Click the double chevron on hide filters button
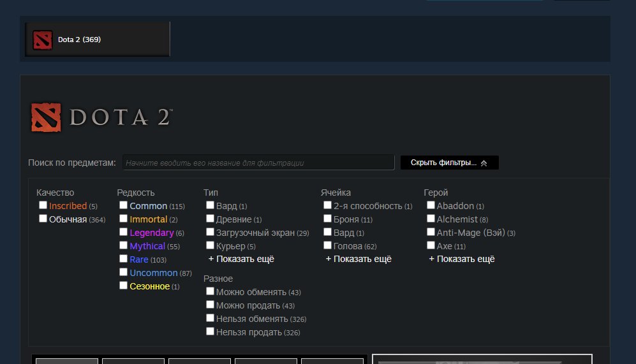Screen dimensions: 636x364 coord(484,163)
